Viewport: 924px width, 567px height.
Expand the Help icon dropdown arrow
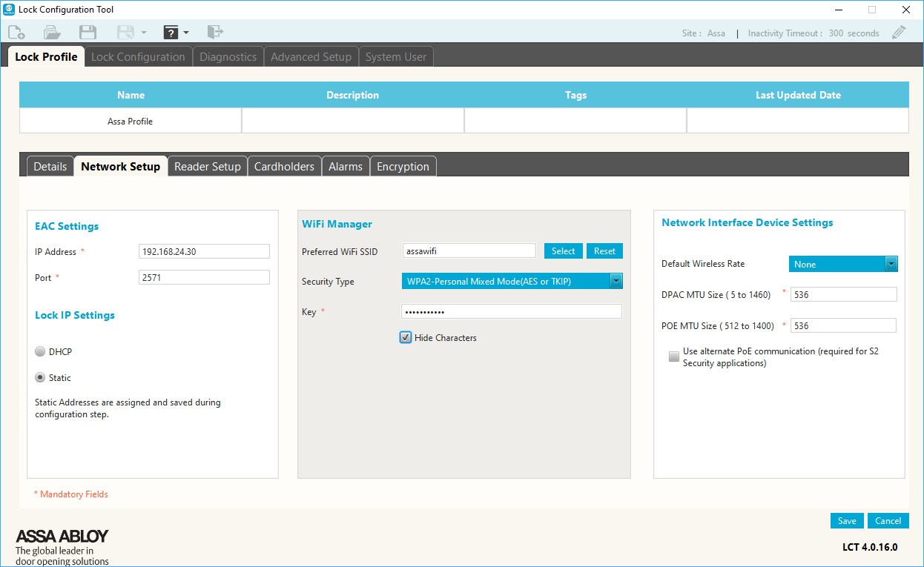coord(186,33)
